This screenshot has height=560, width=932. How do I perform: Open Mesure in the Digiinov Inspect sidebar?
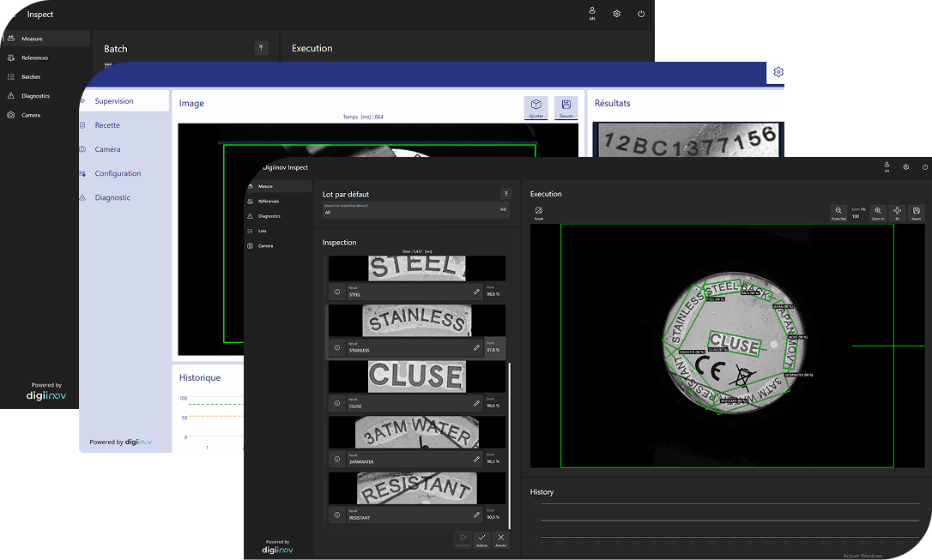point(277,186)
